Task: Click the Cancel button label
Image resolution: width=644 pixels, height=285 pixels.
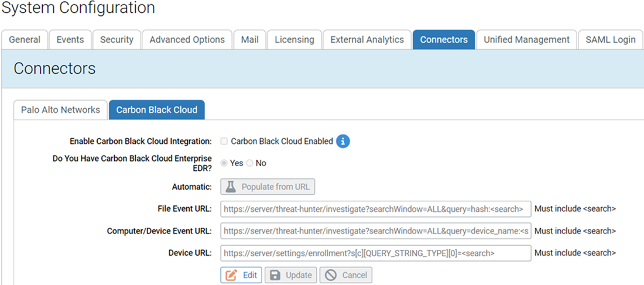Action: (x=354, y=275)
